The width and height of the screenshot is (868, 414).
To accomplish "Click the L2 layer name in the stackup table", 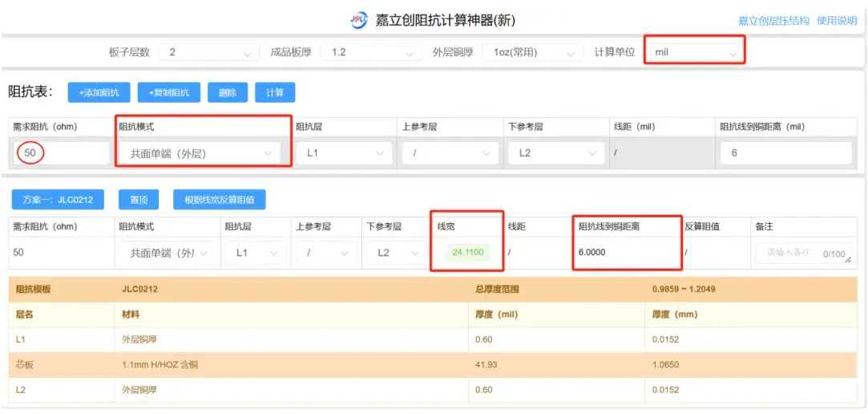I will (21, 390).
